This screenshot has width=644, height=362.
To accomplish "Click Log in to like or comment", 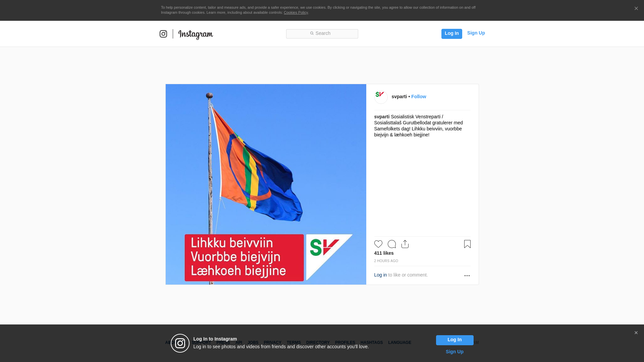I will click(380, 275).
